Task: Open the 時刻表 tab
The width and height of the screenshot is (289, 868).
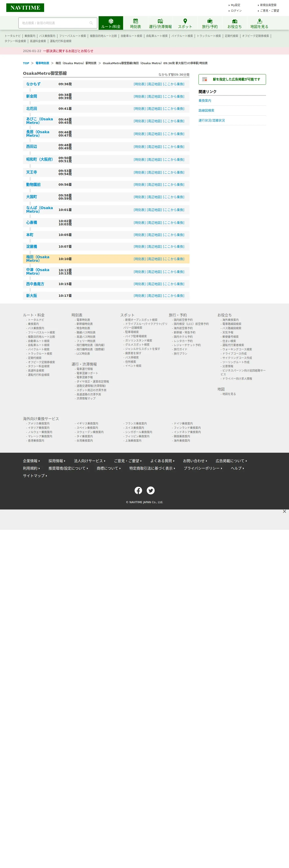Action: 135,23
